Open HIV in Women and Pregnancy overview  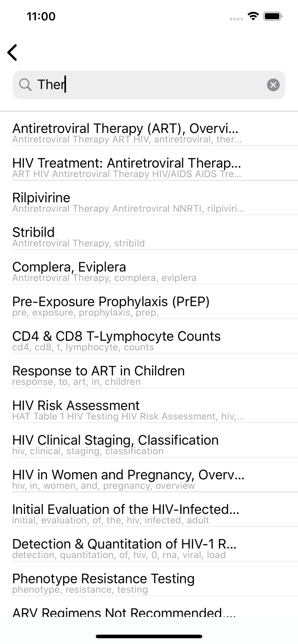click(x=128, y=478)
